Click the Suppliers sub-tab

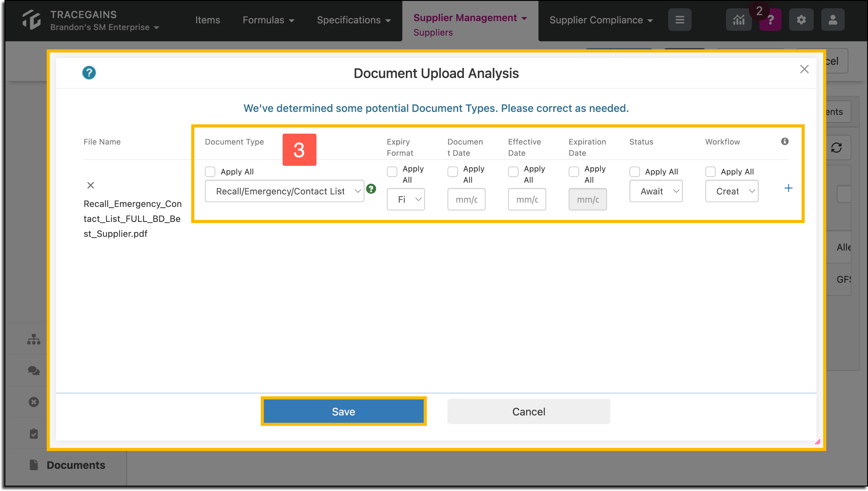(x=433, y=32)
